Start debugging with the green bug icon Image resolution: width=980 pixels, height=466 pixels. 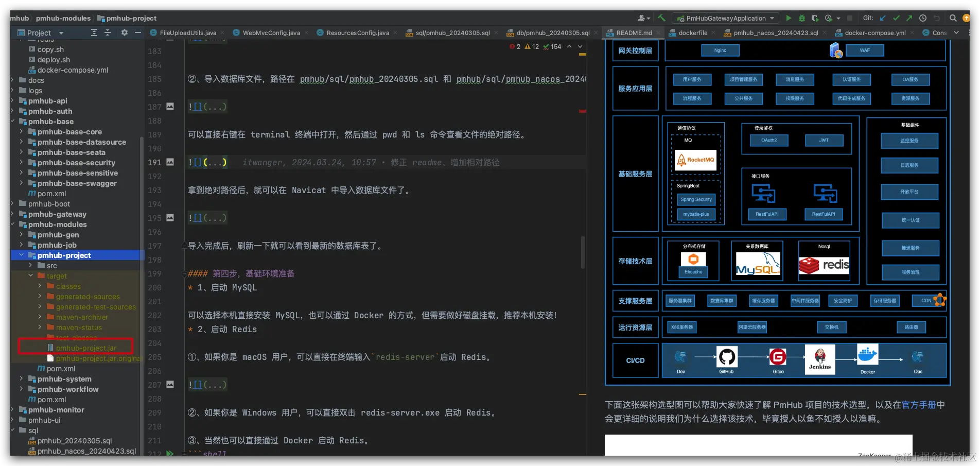pyautogui.click(x=801, y=18)
